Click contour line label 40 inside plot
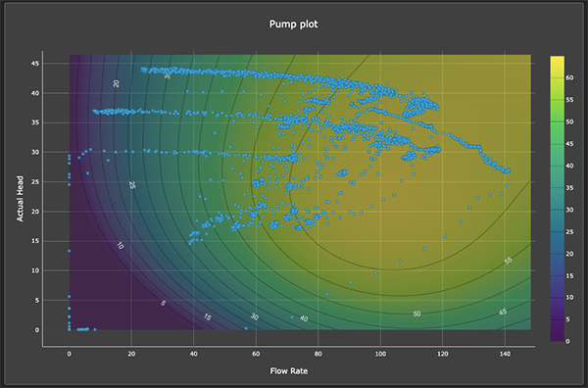The width and height of the screenshot is (588, 388). [304, 318]
